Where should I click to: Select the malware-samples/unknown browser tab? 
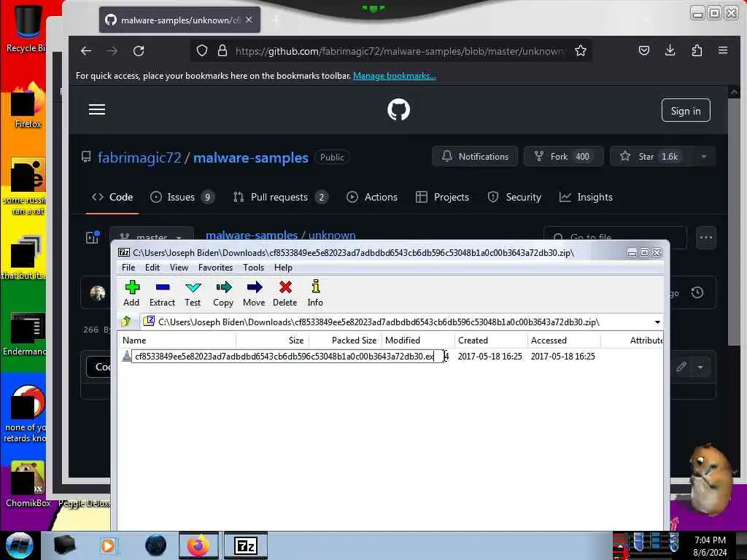179,20
